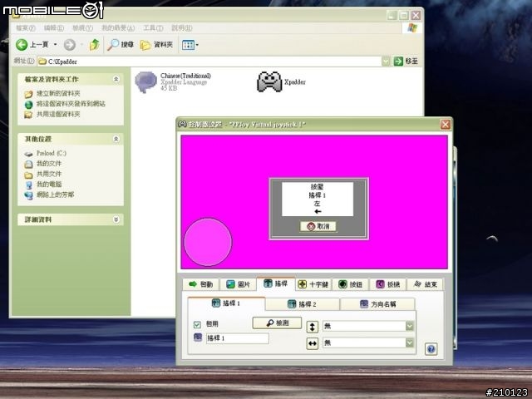Viewport: 532px width, 399px height.
Task: Open Explorer search with the magnifier icon
Action: tap(113, 44)
